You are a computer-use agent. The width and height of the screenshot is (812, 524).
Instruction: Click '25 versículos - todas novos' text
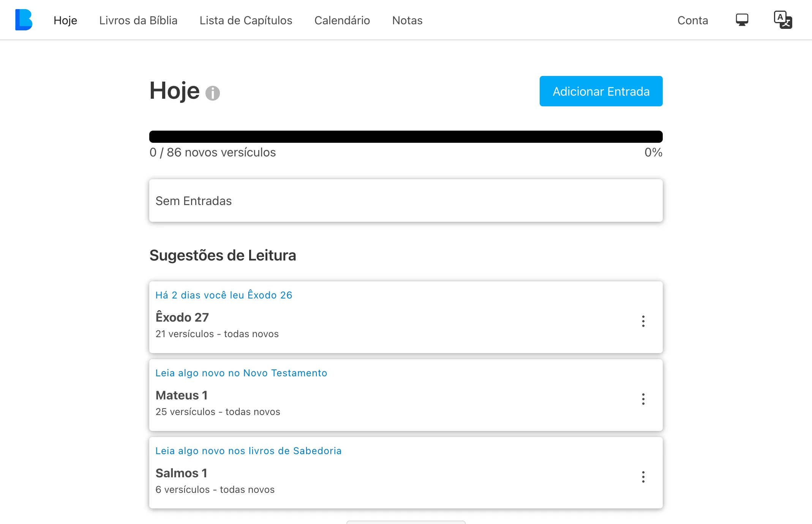click(218, 412)
